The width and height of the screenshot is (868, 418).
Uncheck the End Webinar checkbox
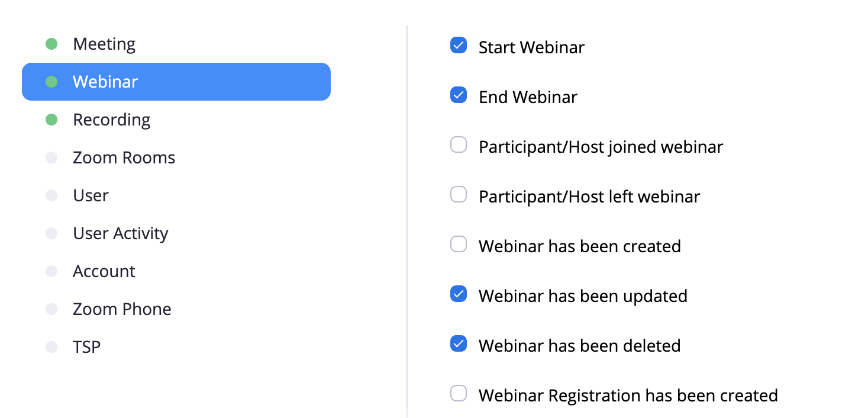(459, 95)
